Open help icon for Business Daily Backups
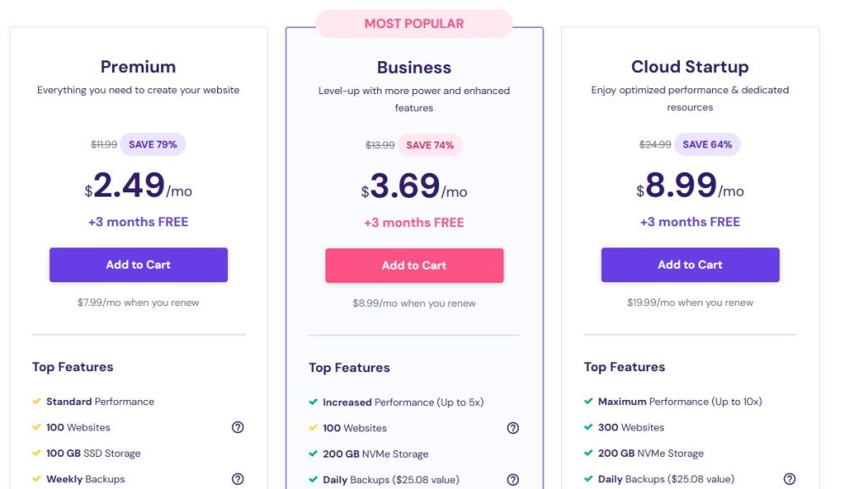 [513, 480]
